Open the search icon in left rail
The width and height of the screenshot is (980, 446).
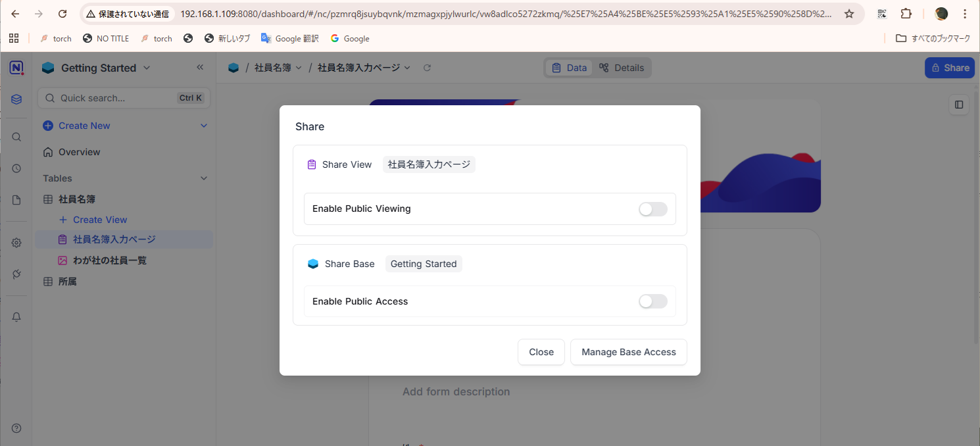16,137
